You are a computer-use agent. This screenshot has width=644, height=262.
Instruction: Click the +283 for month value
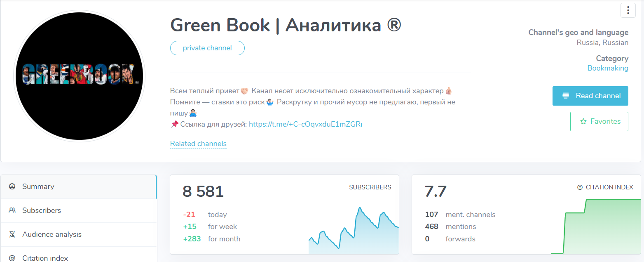point(192,239)
